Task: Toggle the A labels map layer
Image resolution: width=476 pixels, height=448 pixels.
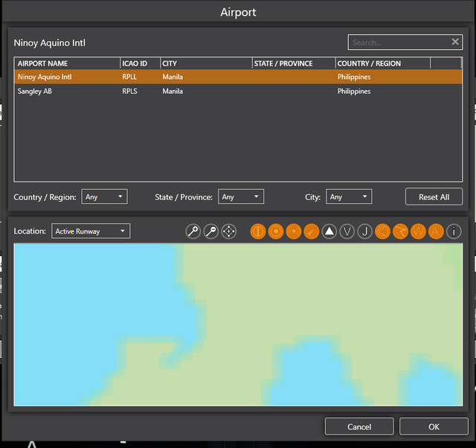Action: click(x=436, y=231)
